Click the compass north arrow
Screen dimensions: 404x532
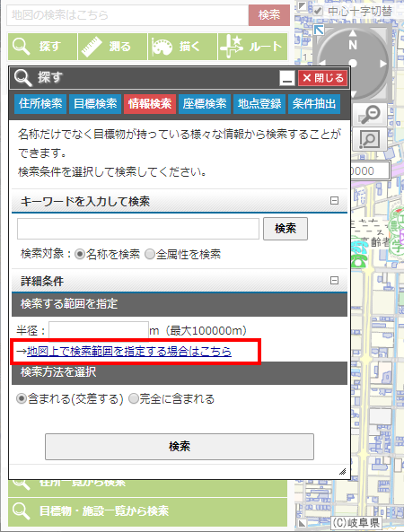point(353,33)
